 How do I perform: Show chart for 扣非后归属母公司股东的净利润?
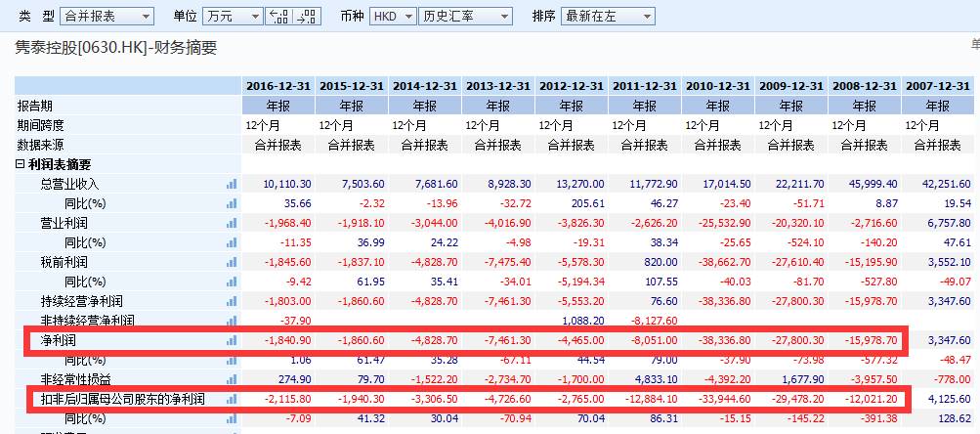coord(232,399)
